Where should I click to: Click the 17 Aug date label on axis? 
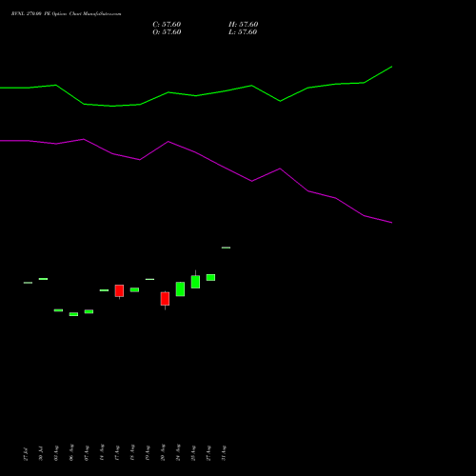(117, 453)
